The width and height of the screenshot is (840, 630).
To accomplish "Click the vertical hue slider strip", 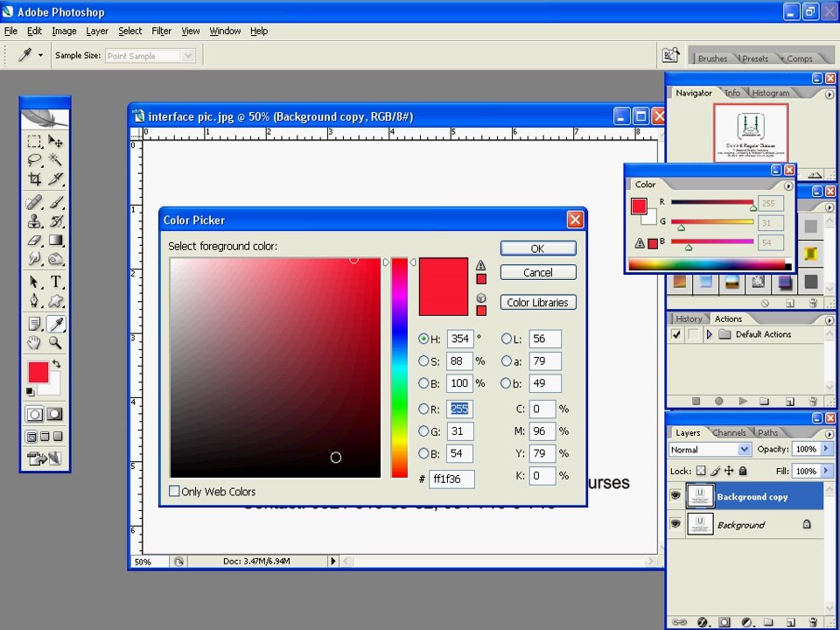I will 399,367.
